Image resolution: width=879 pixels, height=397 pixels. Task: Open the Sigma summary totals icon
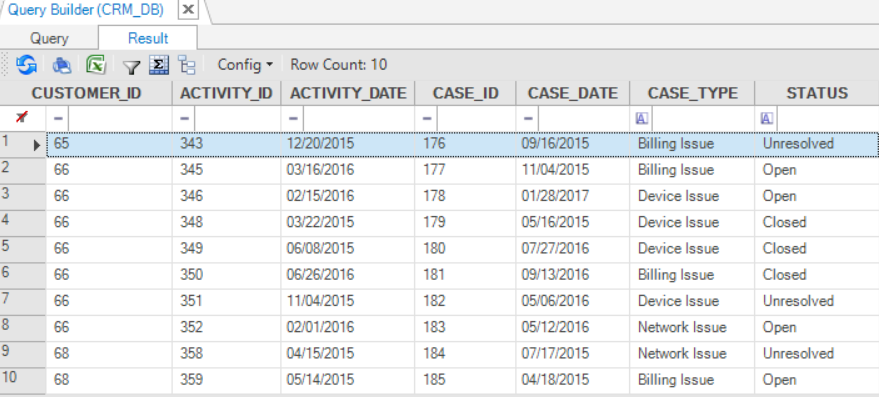point(159,65)
